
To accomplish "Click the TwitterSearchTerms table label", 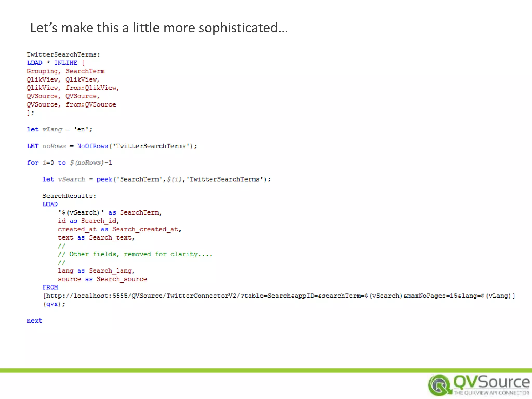I will pyautogui.click(x=63, y=55).
